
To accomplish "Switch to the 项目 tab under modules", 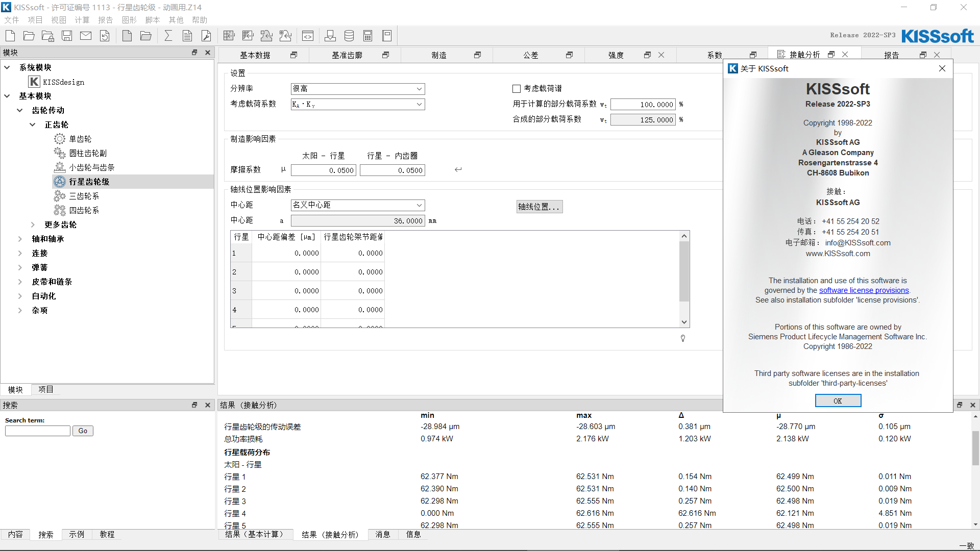I will pyautogui.click(x=46, y=389).
